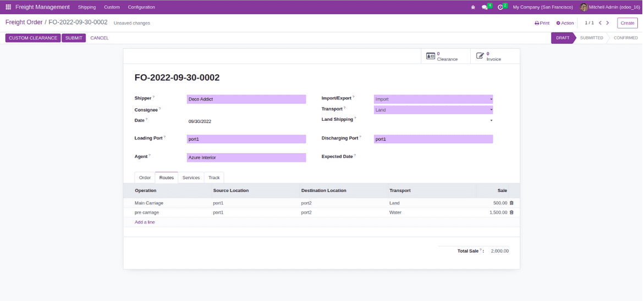This screenshot has height=301, width=644.
Task: Click the Loading Port field
Action: [x=246, y=139]
